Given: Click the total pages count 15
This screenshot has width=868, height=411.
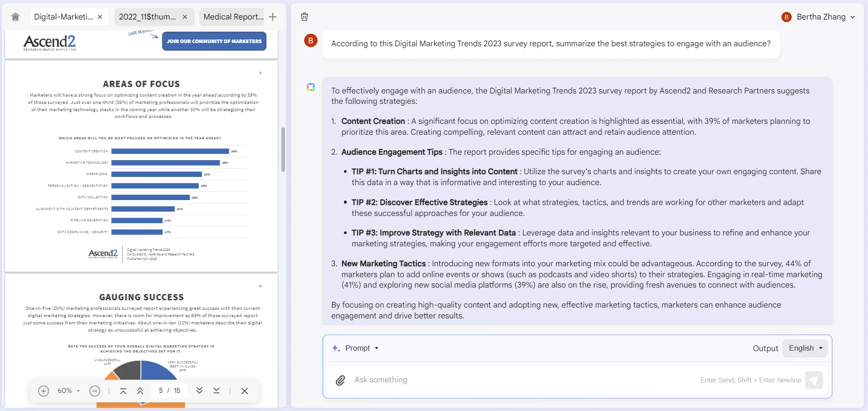Looking at the screenshot, I should click(177, 391).
